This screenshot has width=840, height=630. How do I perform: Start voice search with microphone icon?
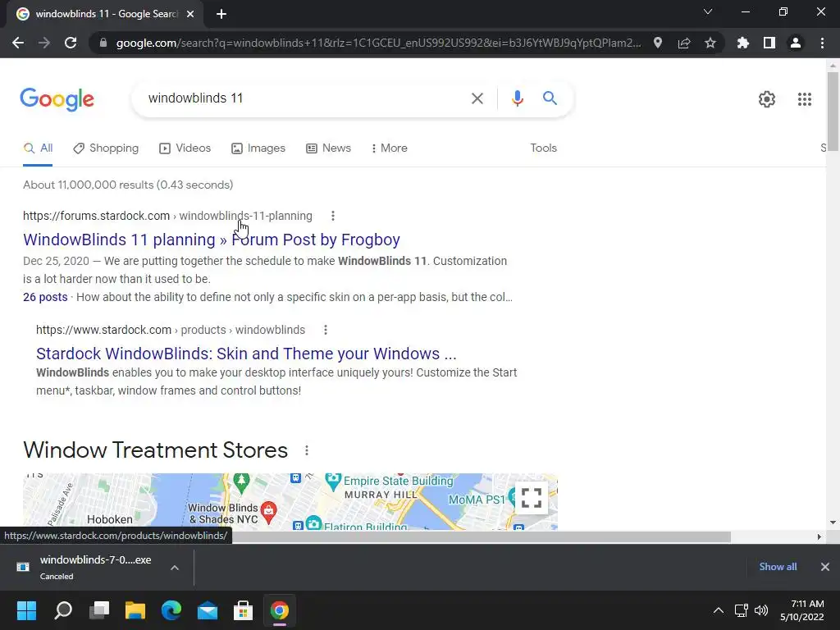coord(517,98)
